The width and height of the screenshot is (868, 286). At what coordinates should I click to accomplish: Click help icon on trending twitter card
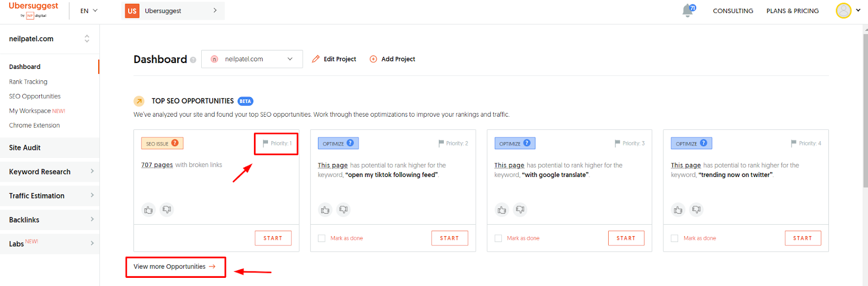pyautogui.click(x=704, y=143)
